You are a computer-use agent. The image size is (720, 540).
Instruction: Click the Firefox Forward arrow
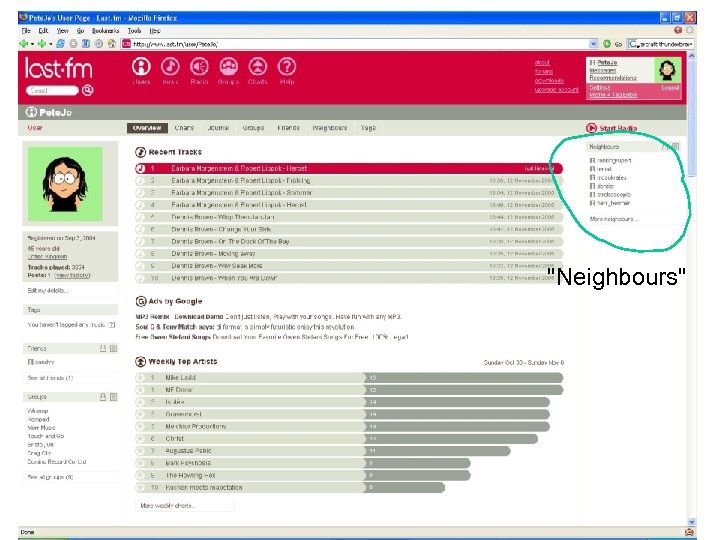(x=42, y=44)
